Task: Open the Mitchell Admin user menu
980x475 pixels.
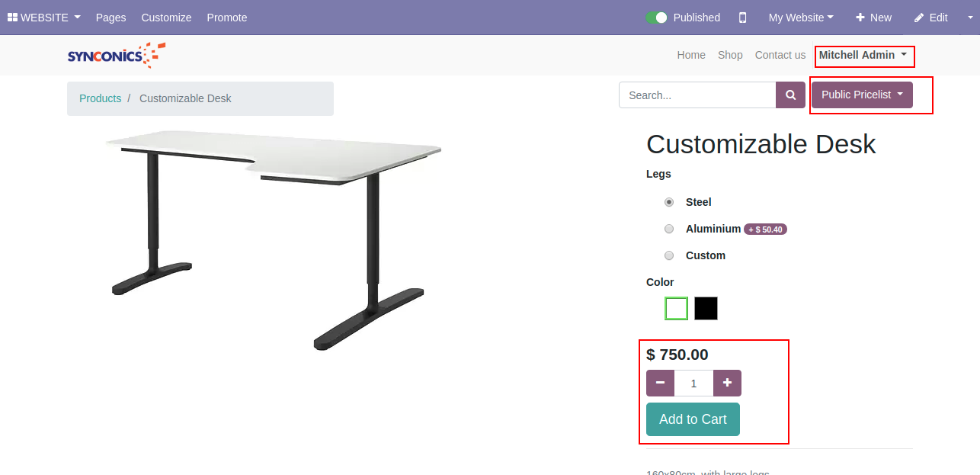Action: point(863,55)
